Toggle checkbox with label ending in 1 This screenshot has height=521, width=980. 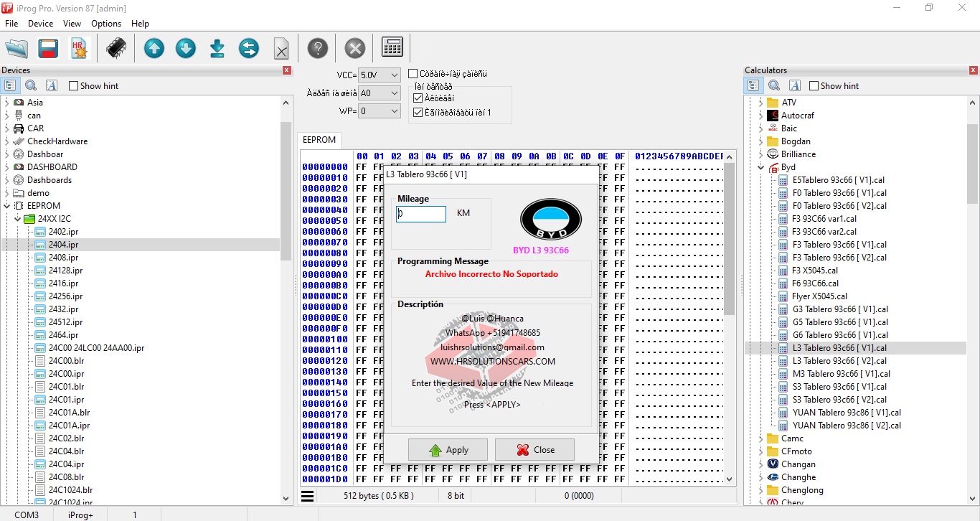pyautogui.click(x=418, y=112)
